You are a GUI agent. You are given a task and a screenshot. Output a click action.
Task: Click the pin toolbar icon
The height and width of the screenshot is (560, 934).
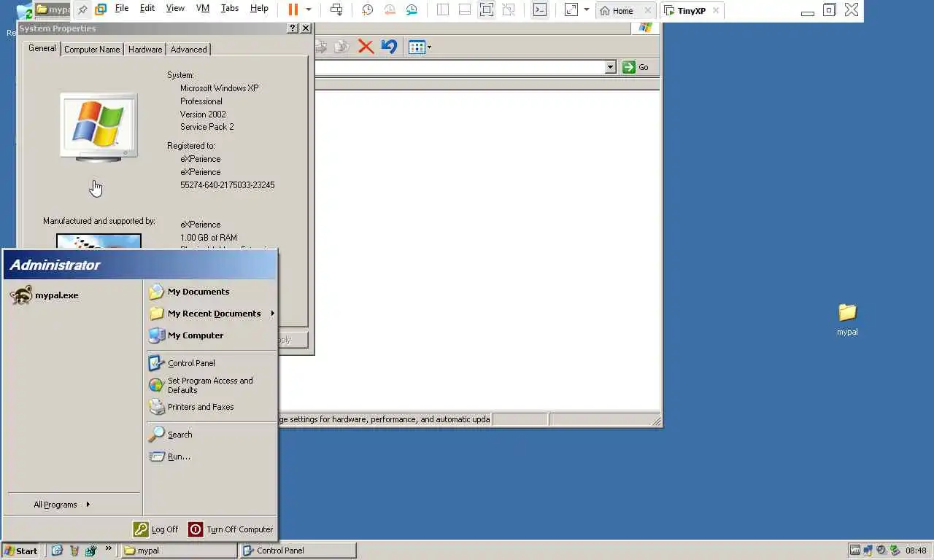click(82, 9)
